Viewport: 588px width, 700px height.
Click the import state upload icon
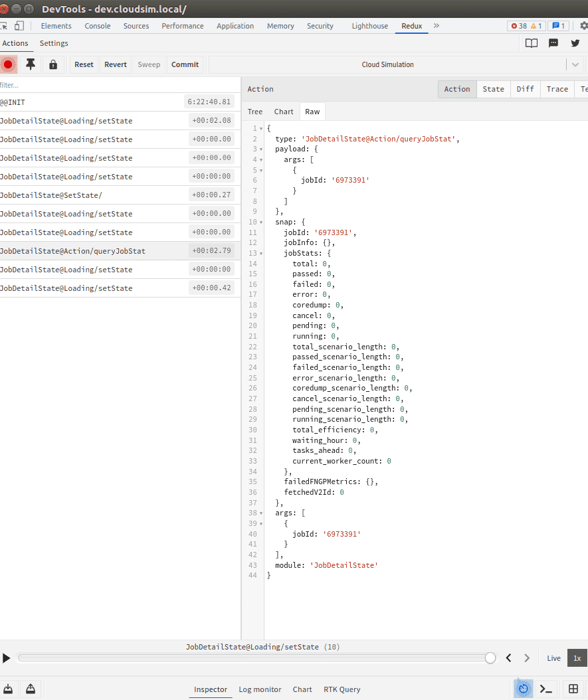tap(30, 689)
